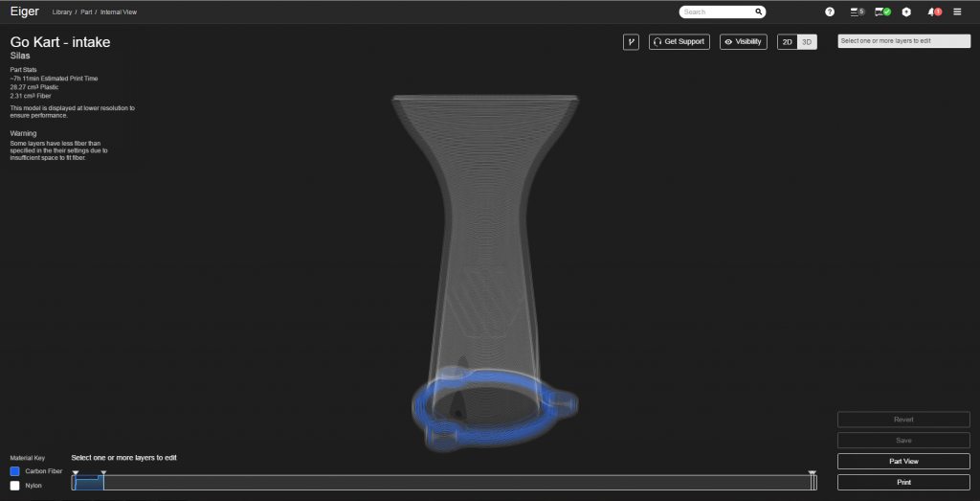This screenshot has width=980, height=501.
Task: Open the hamburger menu in top right
Action: click(x=957, y=11)
